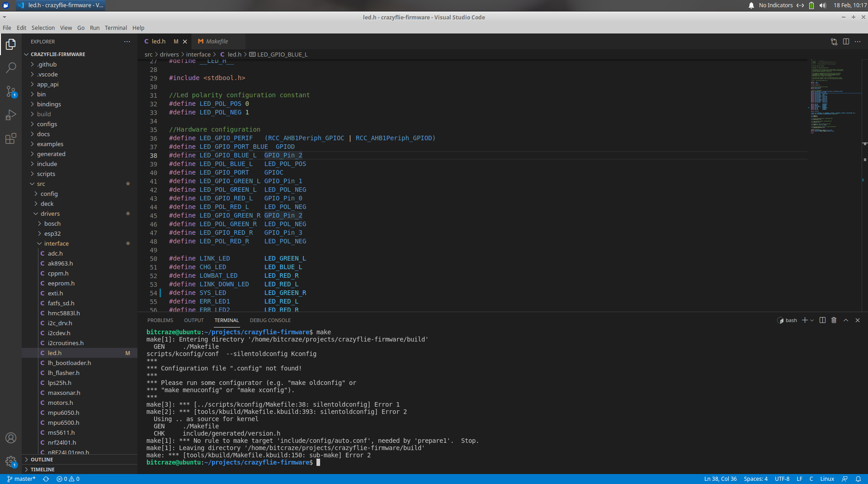Viewport: 868px width, 484px height.
Task: Switch to the OUTPUT panel tab
Action: pyautogui.click(x=193, y=320)
